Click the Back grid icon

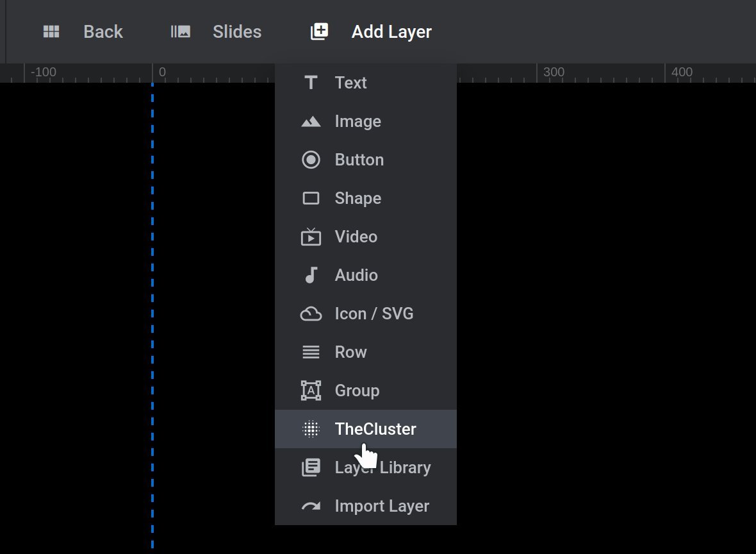point(51,32)
